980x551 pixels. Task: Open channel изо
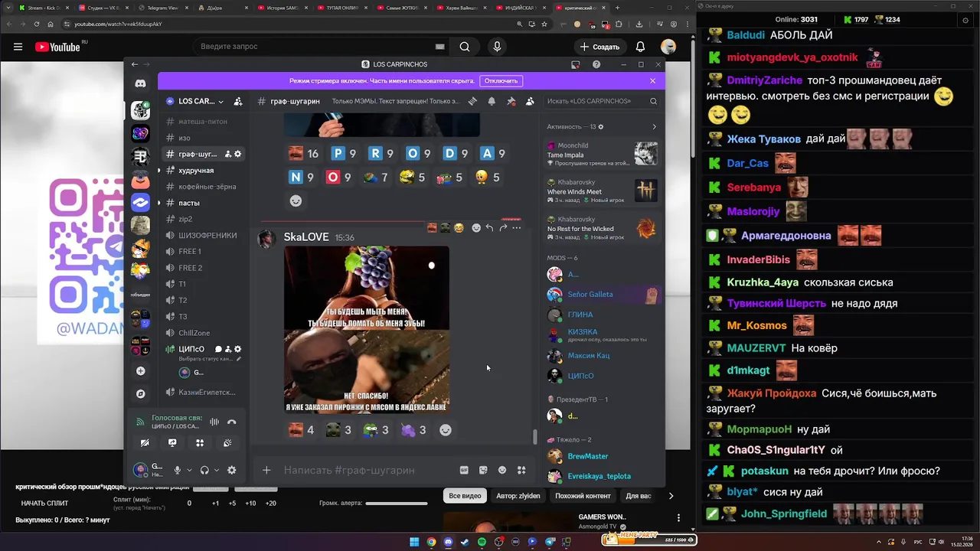click(x=201, y=138)
